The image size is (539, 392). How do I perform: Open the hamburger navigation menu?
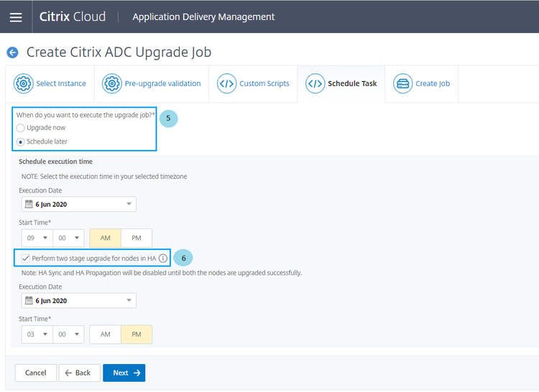16,17
